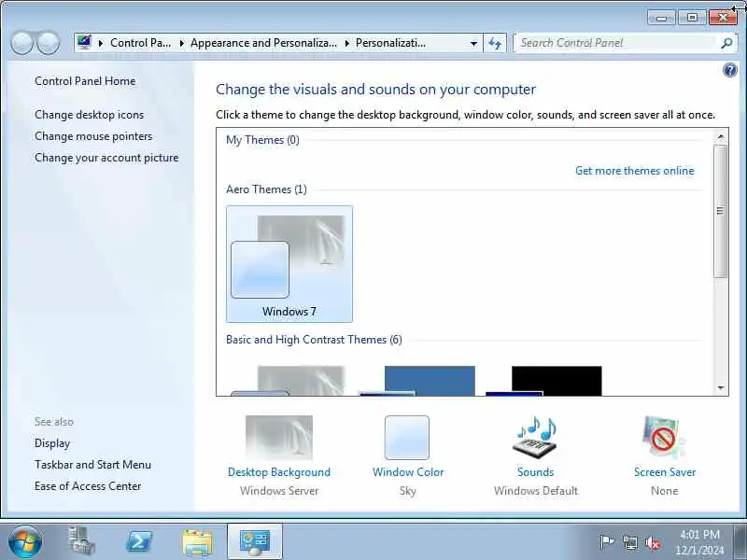Screen dimensions: 747x560
Task: Select the blue basic theme thumbnail
Action: point(417,381)
